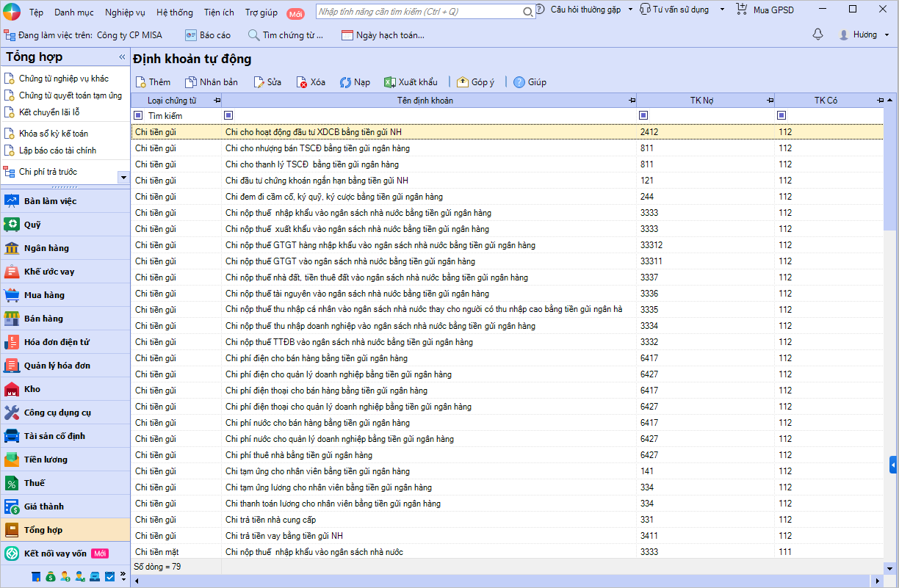Click the Báo cáo button

pos(207,35)
